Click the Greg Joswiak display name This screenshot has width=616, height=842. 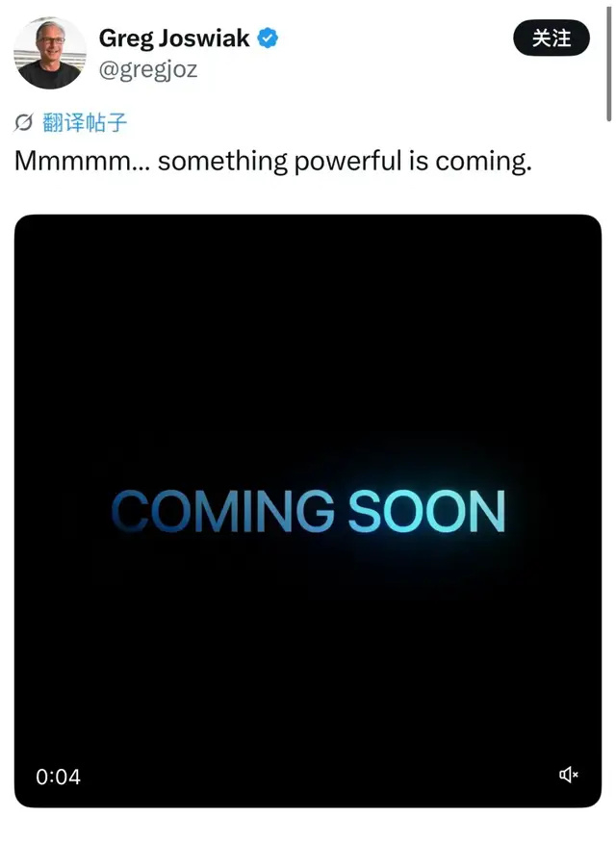(x=174, y=38)
